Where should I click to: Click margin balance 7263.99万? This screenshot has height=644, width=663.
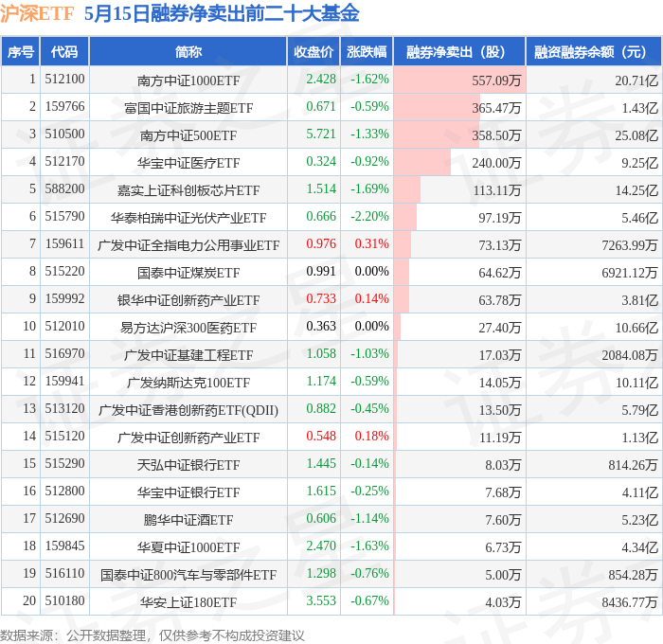[x=630, y=245]
